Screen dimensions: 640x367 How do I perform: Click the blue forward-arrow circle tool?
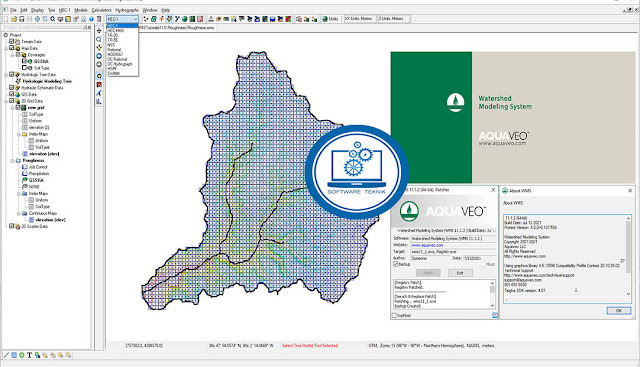[x=99, y=56]
